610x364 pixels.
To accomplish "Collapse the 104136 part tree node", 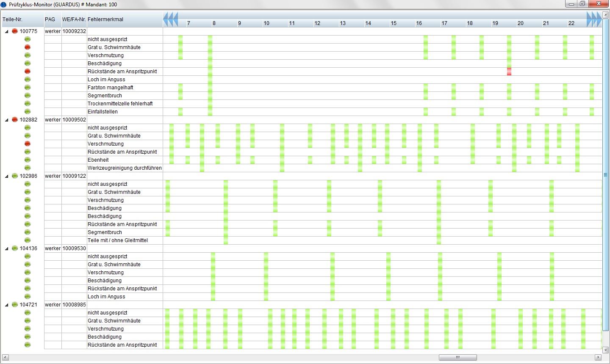I will pyautogui.click(x=6, y=249).
